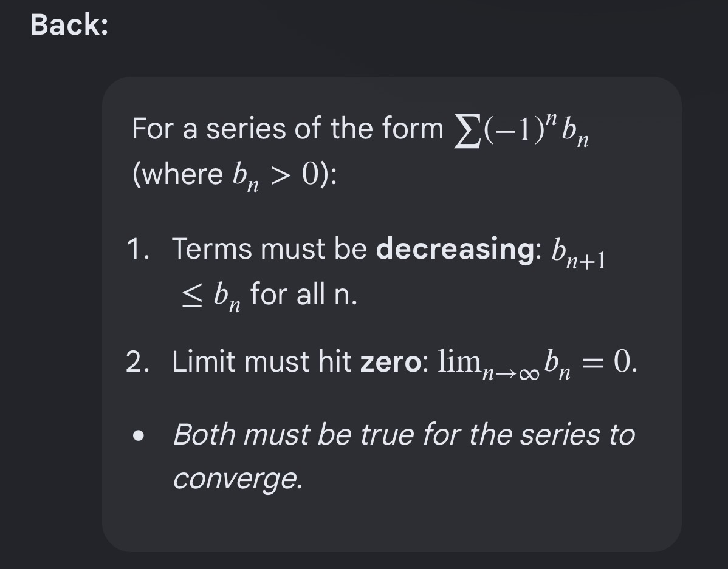Click the "≤ b_n" inequality
Screen dimensions: 728x569
[x=211, y=296]
